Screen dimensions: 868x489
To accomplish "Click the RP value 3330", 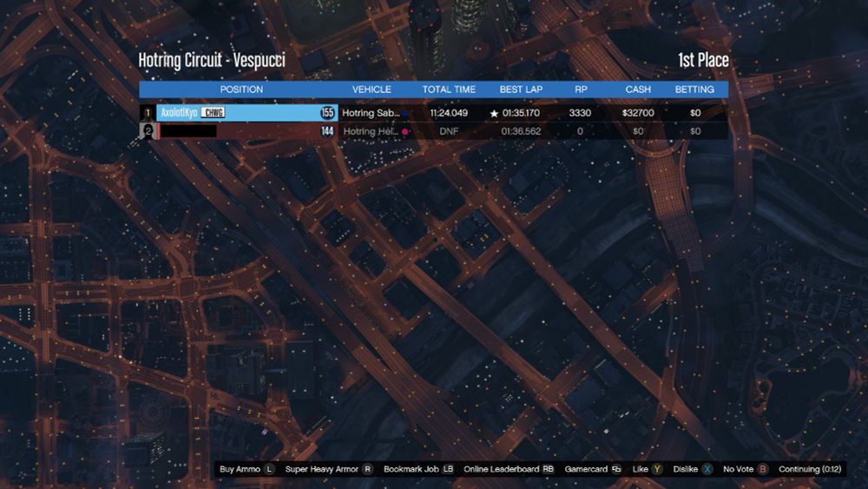I will [x=580, y=113].
